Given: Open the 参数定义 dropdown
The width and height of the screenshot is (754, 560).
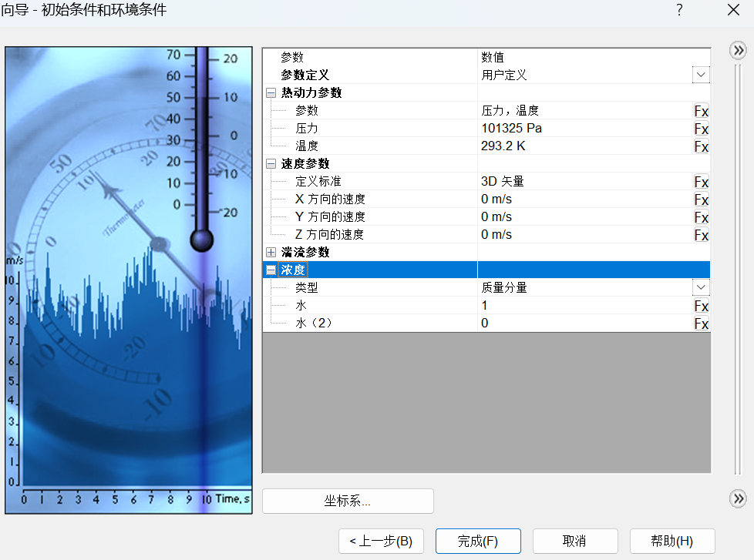Looking at the screenshot, I should coord(700,75).
